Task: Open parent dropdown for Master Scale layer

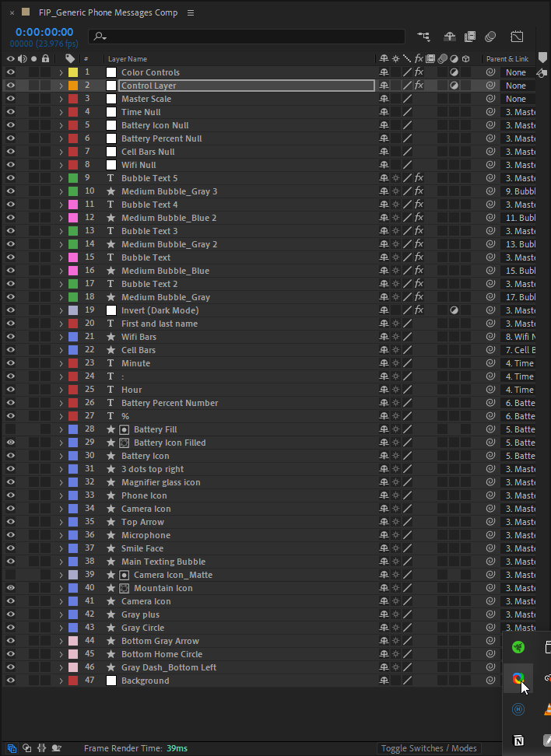Action: [x=518, y=98]
